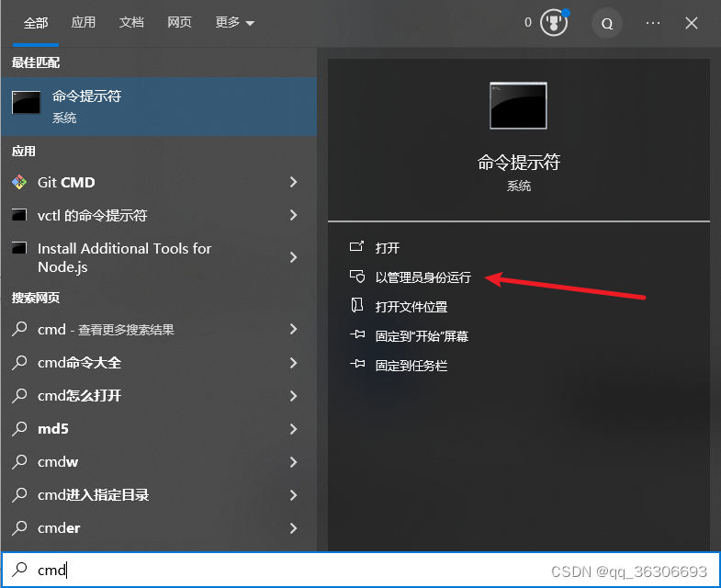
Task: Click the vctl 的命令提示符 result text
Action: 93,215
